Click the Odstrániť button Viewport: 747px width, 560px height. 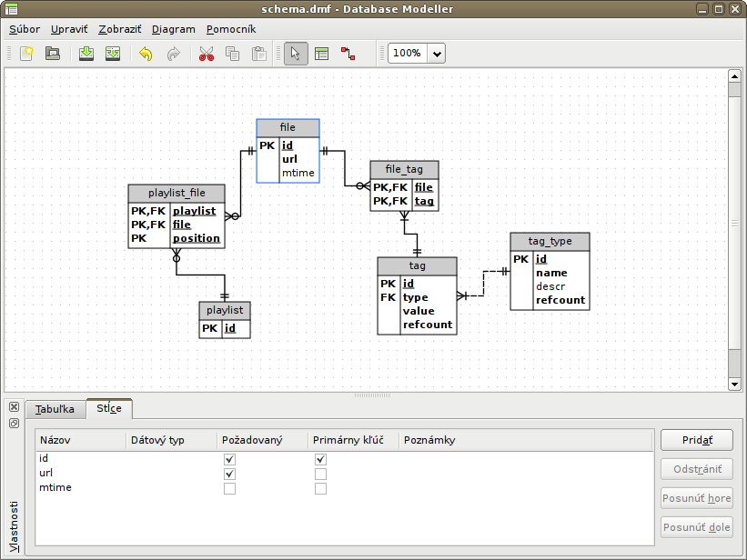click(696, 469)
